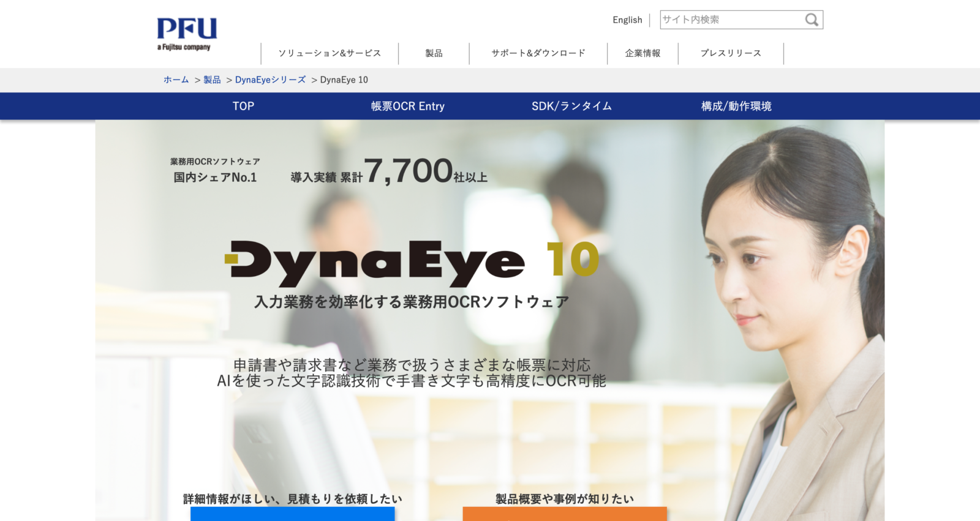Viewport: 980px width, 521px height.
Task: Open DynaEyeシリーズ breadcrumb link
Action: click(x=270, y=80)
